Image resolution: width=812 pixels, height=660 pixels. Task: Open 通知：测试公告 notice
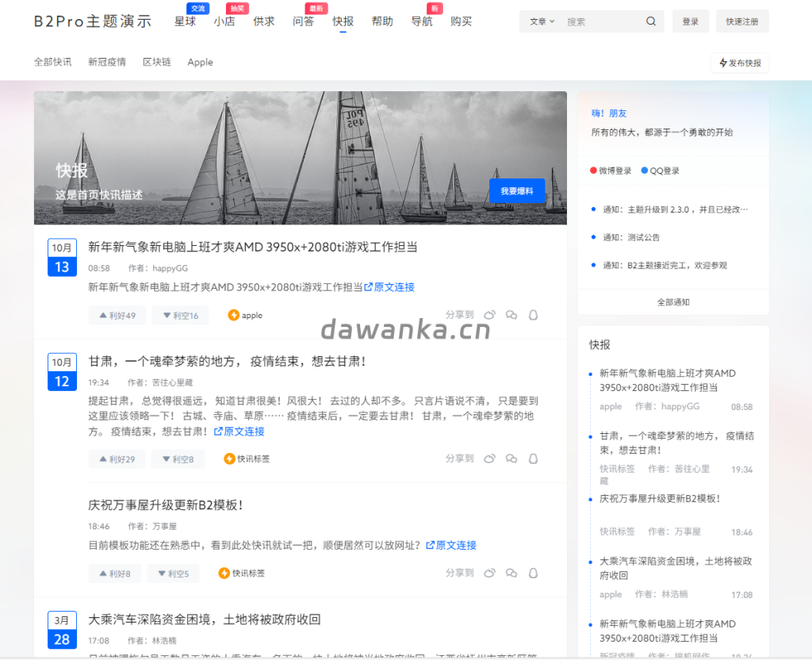(631, 237)
